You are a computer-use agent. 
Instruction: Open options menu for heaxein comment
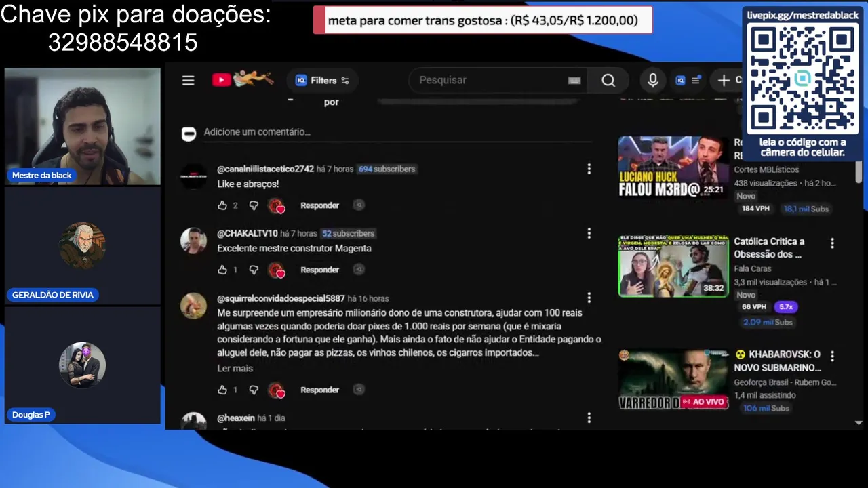click(x=589, y=418)
